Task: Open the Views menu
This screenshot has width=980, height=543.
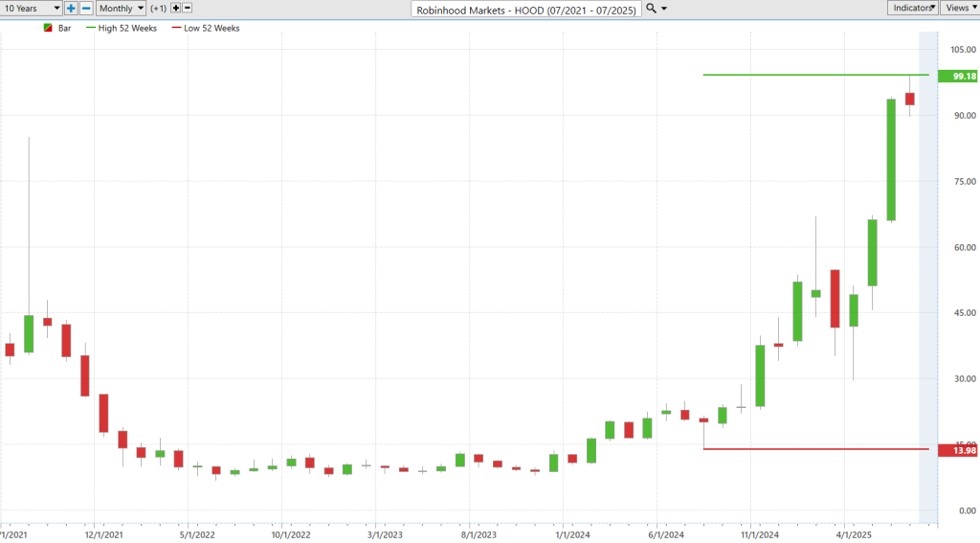Action: tap(960, 8)
